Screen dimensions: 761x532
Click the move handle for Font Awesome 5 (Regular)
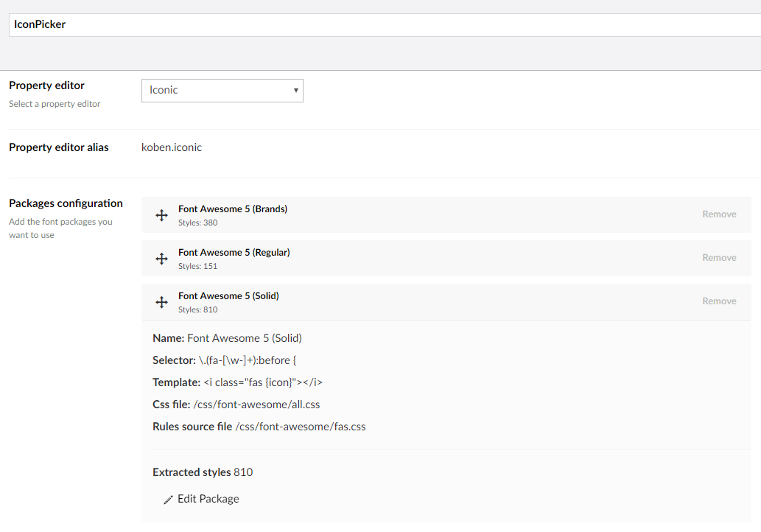[161, 259]
